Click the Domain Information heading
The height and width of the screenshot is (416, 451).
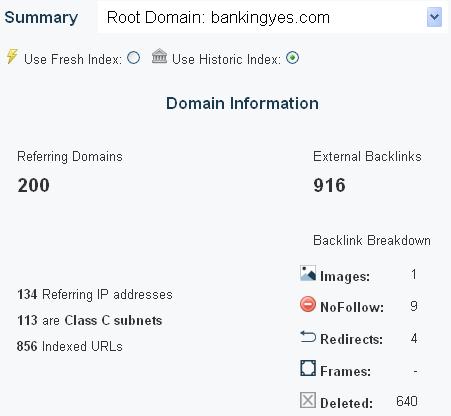(242, 103)
